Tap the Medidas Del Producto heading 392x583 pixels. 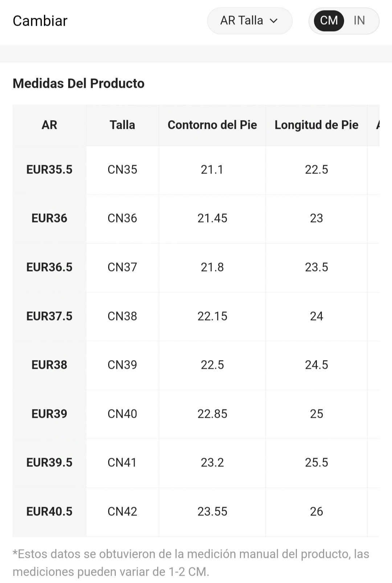(78, 83)
